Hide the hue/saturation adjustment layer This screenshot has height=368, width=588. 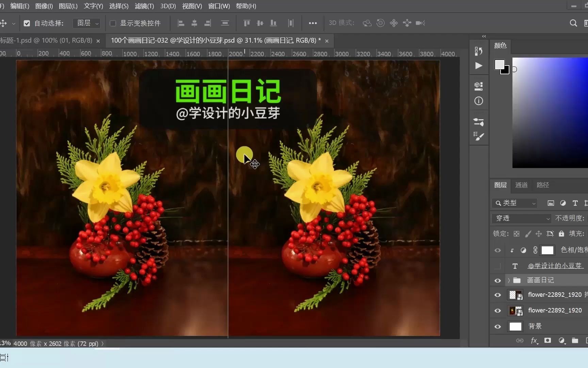[x=497, y=250]
